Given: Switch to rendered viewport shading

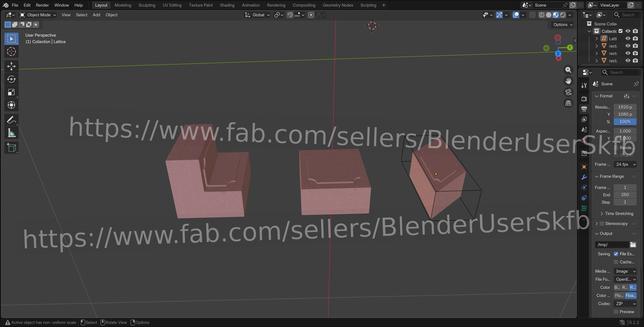Looking at the screenshot, I should [563, 15].
